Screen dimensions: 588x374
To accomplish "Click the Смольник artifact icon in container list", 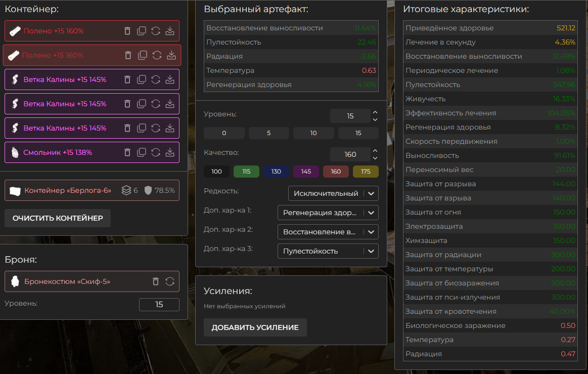I will pyautogui.click(x=15, y=152).
